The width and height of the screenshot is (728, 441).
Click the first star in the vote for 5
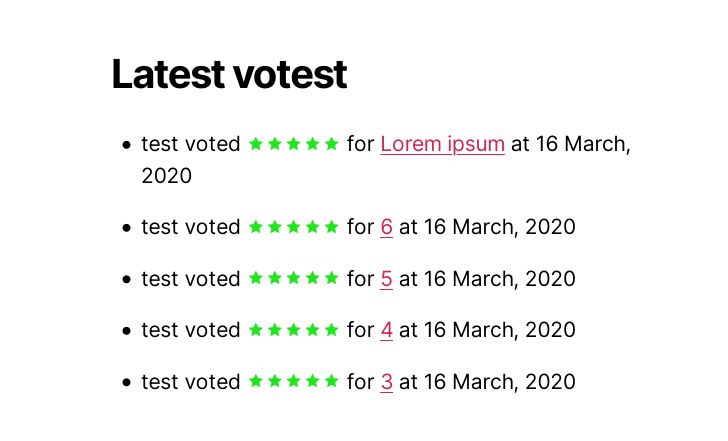pyautogui.click(x=256, y=279)
